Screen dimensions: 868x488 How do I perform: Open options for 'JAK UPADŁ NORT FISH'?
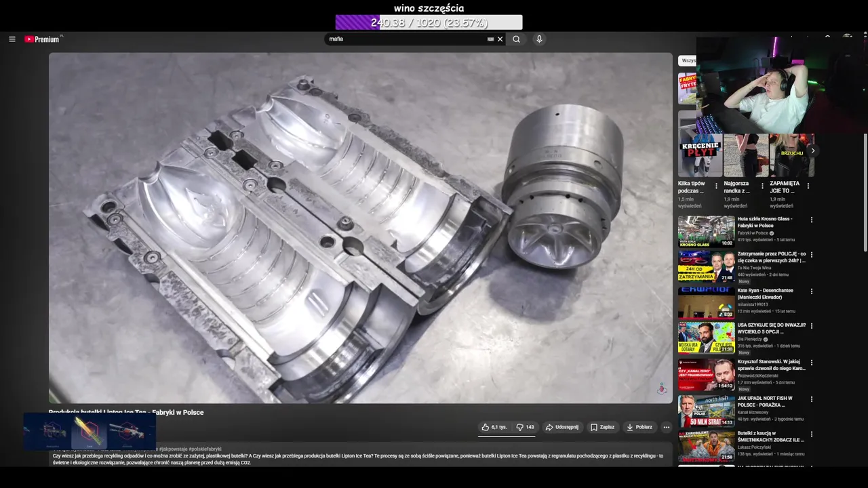tap(811, 399)
